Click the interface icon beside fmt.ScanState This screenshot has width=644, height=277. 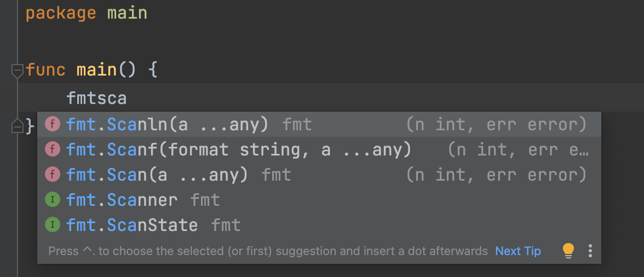point(52,225)
